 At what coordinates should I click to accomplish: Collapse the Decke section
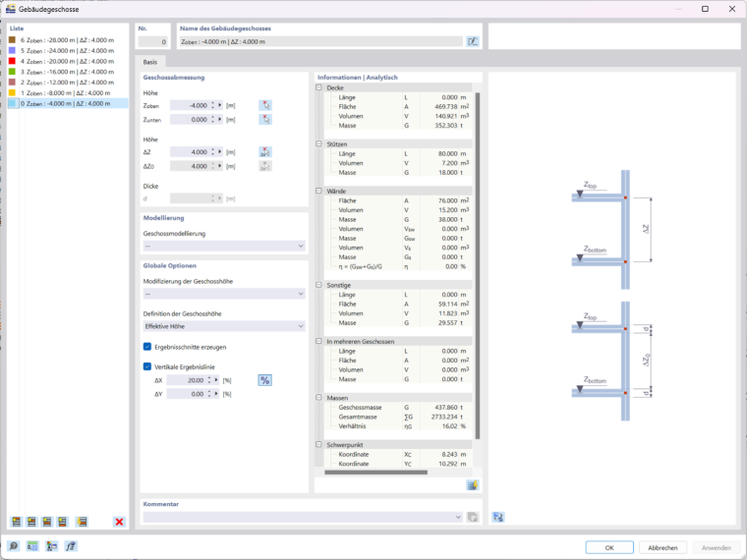pos(318,87)
